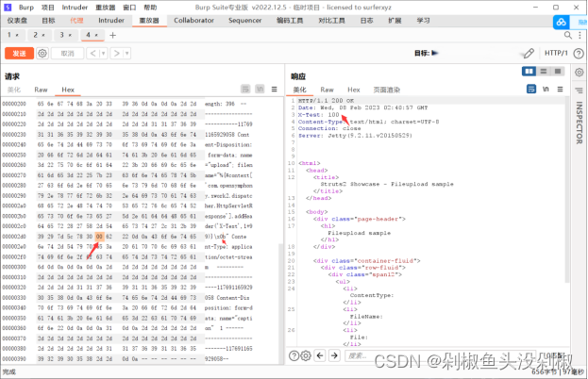Go to next request with forward arrow
Image resolution: width=588 pixels, height=379 pixels.
coord(117,53)
